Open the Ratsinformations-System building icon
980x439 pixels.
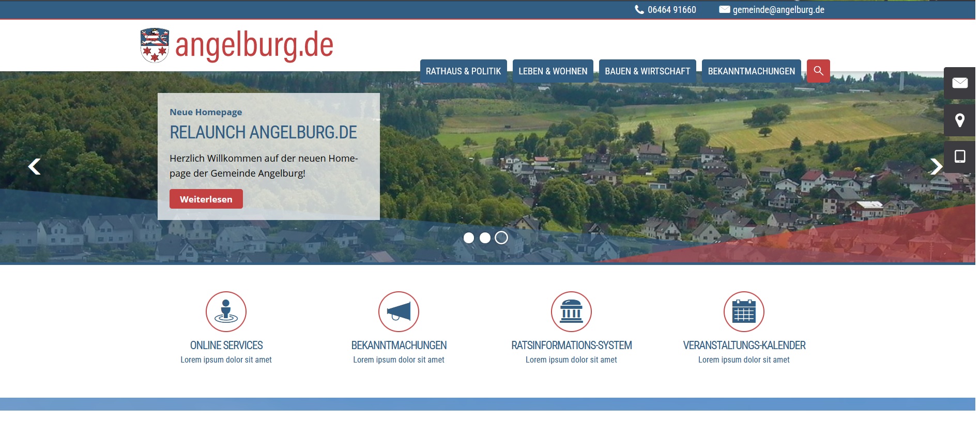click(x=571, y=311)
